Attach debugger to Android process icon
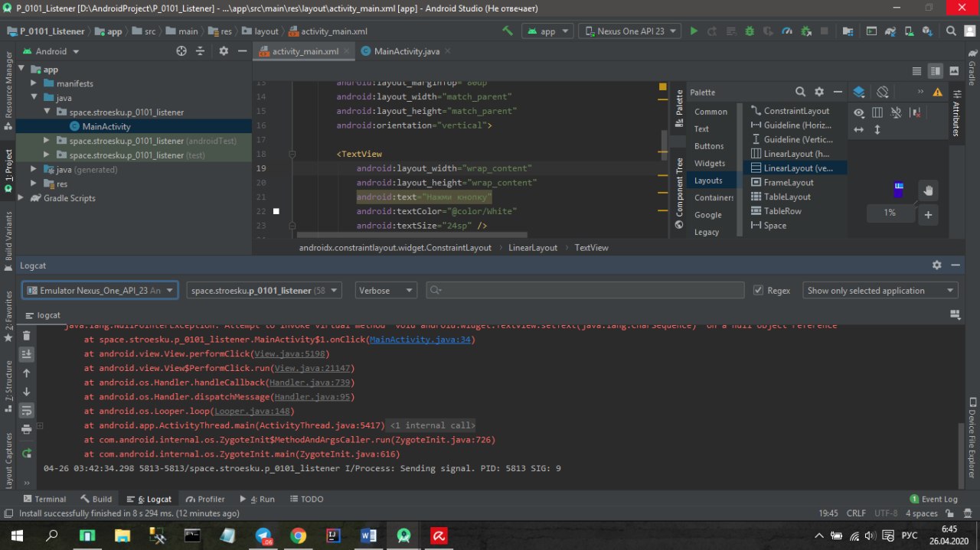980x550 pixels. click(806, 31)
